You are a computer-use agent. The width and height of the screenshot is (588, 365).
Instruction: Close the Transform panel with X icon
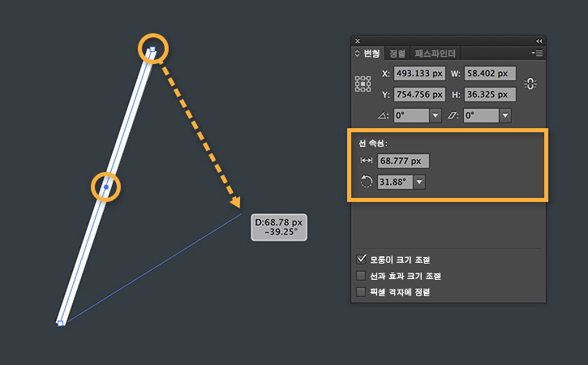(x=358, y=41)
